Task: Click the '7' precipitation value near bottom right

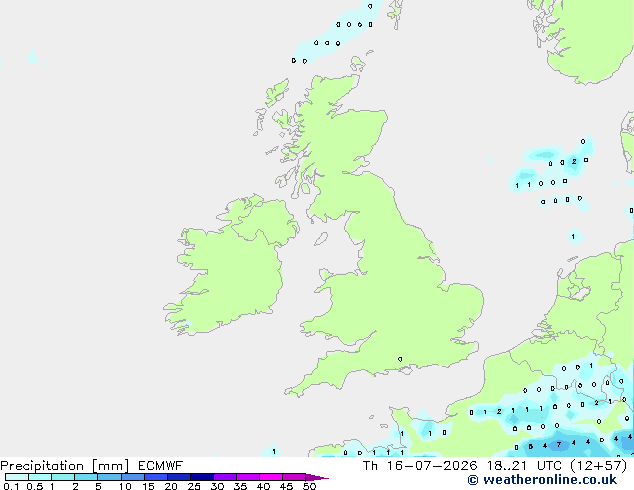Action: pos(559,445)
